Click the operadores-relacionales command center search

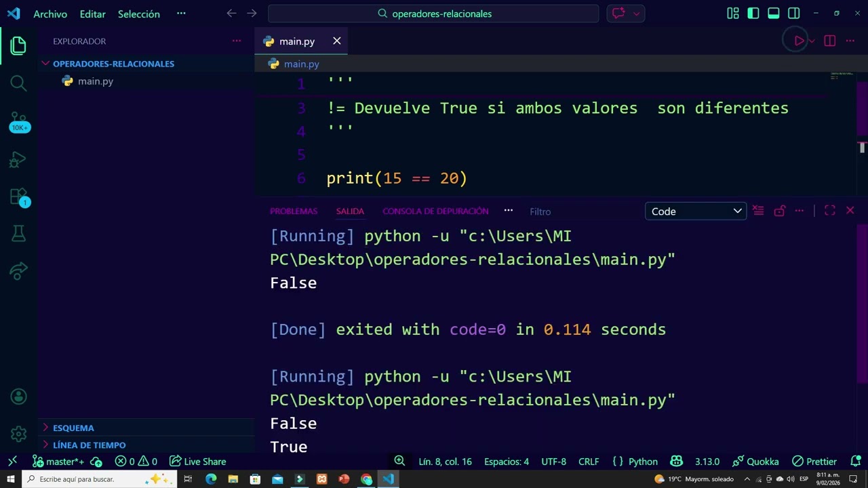(433, 14)
